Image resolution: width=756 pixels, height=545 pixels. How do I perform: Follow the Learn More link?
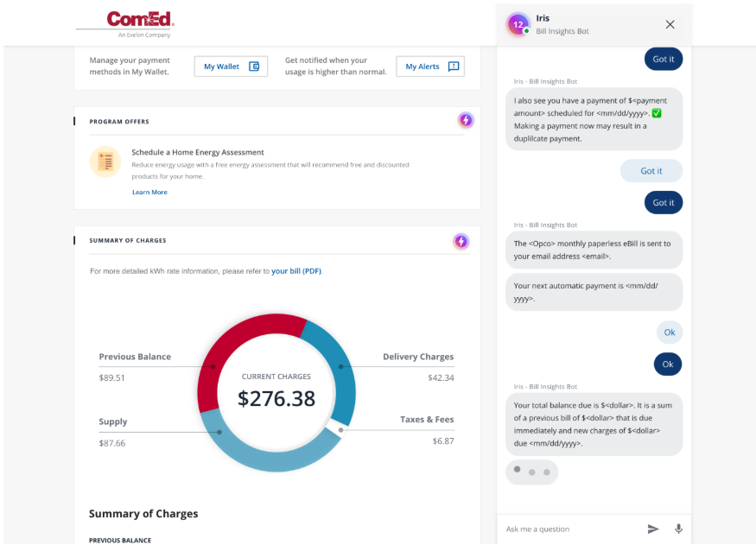149,192
